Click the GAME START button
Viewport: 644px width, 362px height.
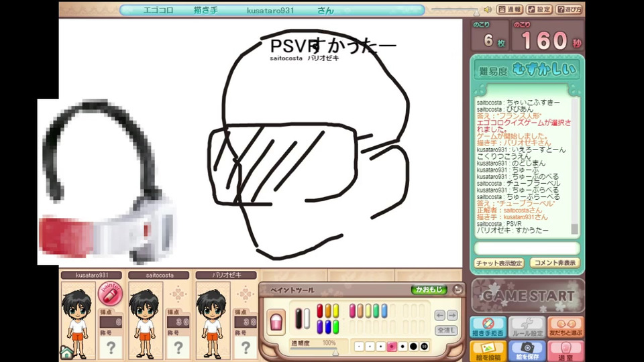528,296
